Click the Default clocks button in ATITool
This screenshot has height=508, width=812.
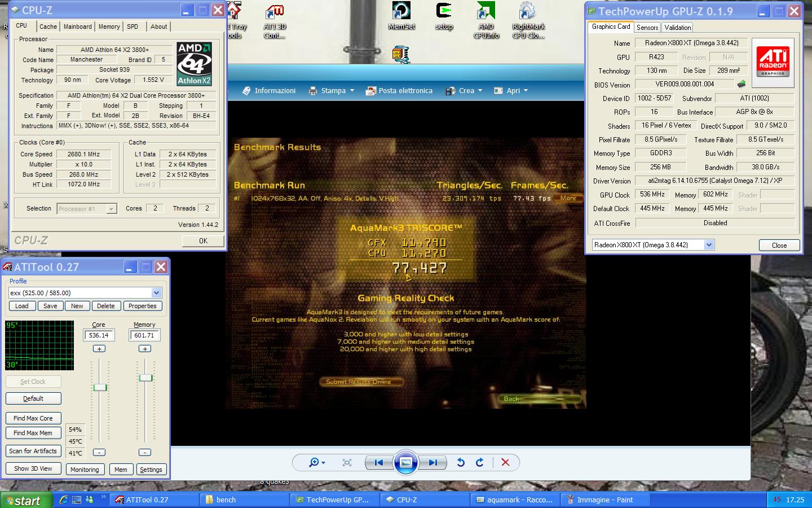pyautogui.click(x=33, y=398)
